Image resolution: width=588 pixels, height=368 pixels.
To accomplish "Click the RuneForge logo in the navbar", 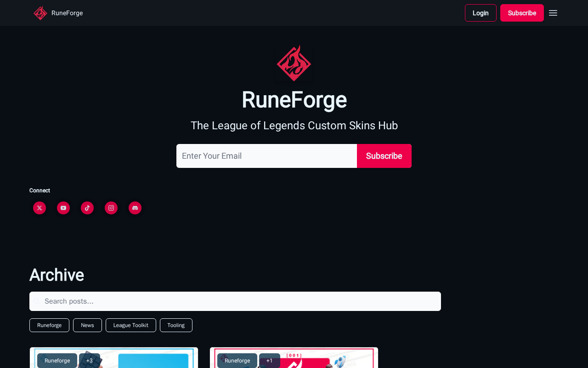I will 40,13.
